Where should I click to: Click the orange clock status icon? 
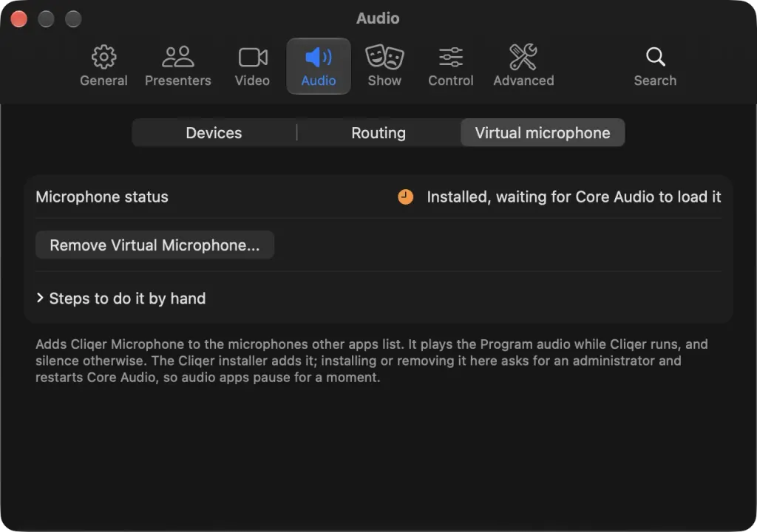pos(406,197)
